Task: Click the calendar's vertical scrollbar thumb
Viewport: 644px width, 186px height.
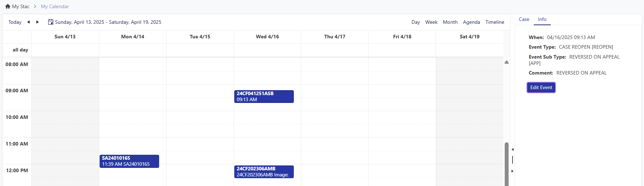Action: click(506, 163)
